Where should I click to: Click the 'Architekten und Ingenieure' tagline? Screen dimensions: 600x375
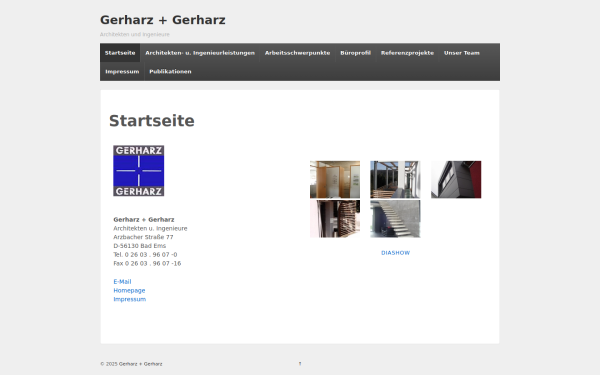135,34
